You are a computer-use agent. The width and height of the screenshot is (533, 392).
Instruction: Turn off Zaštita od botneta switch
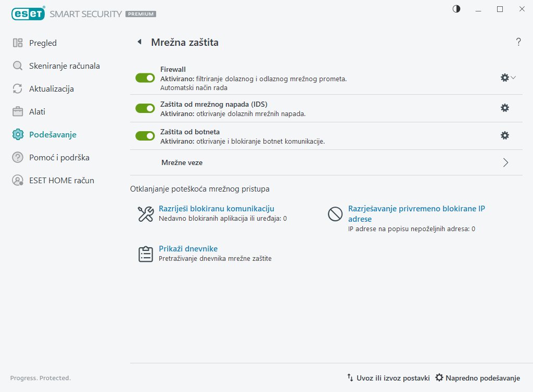point(145,136)
